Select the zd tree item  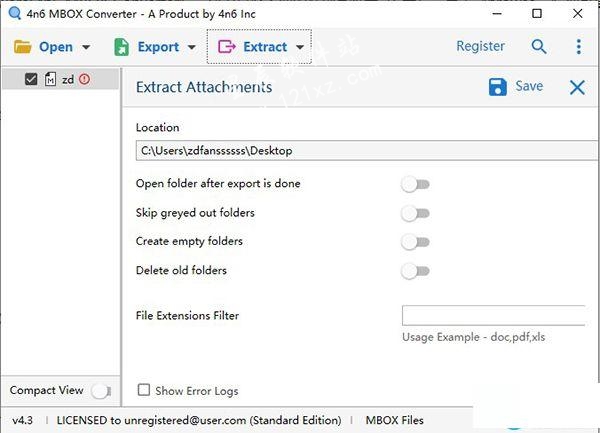tap(60, 79)
